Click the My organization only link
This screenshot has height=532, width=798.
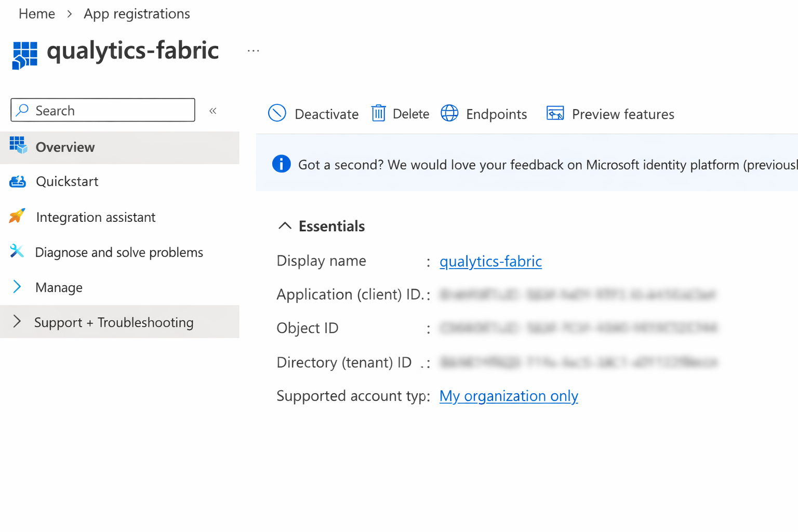click(508, 396)
